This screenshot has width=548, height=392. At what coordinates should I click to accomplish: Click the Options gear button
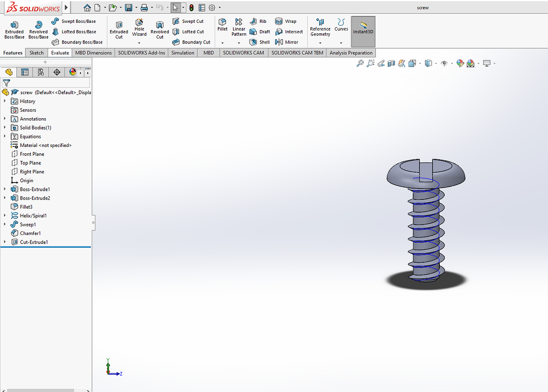(x=211, y=7)
